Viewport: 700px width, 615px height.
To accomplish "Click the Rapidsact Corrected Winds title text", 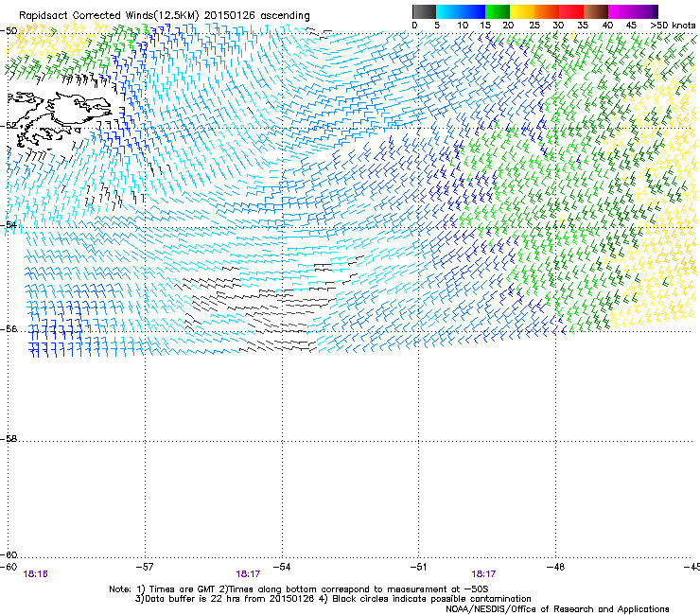I will coord(165,15).
